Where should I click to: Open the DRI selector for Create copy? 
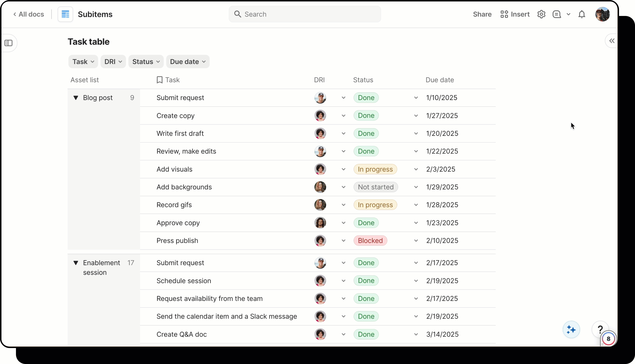tap(343, 116)
